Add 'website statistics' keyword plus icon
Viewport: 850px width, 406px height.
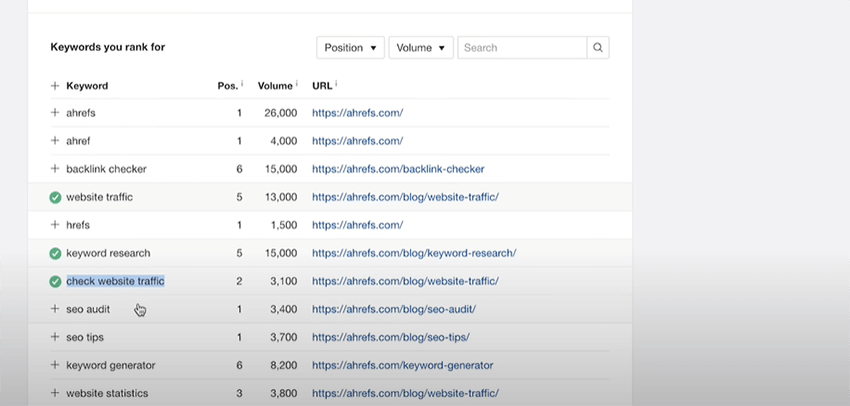coord(54,393)
